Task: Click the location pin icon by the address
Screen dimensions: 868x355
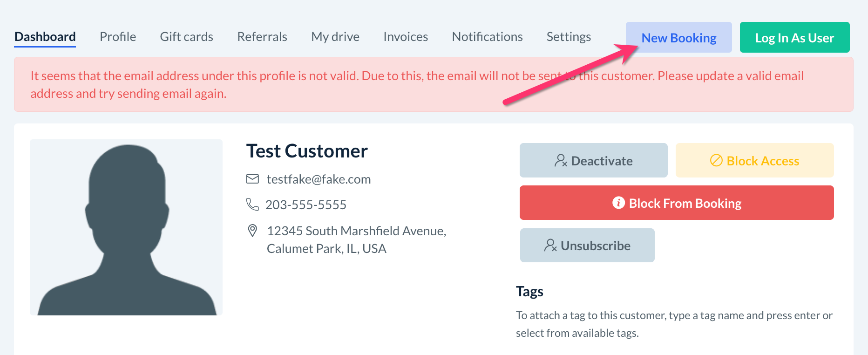Action: click(x=252, y=231)
